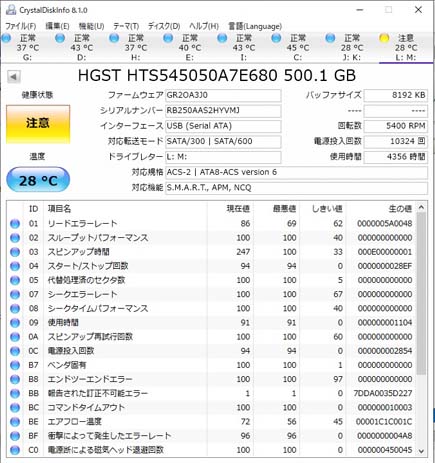Open the 機能(U) menu

coord(91,26)
